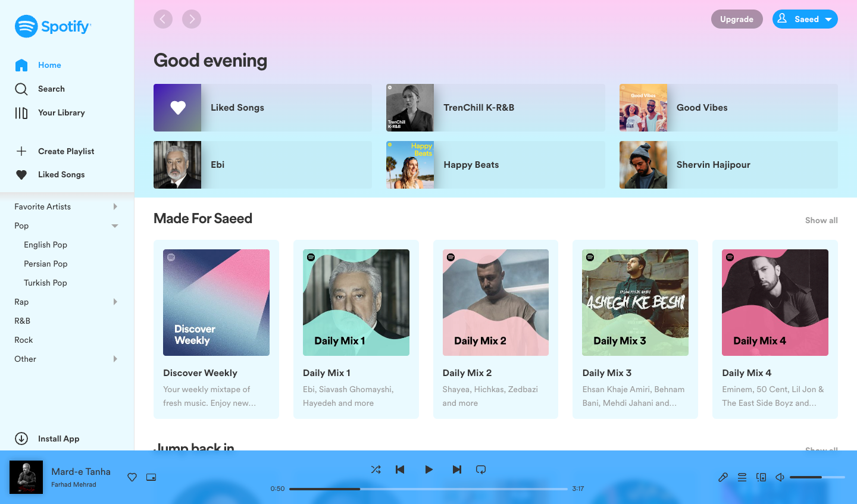The width and height of the screenshot is (857, 504).
Task: Open Daily Mix 3 cover art
Action: tap(635, 302)
